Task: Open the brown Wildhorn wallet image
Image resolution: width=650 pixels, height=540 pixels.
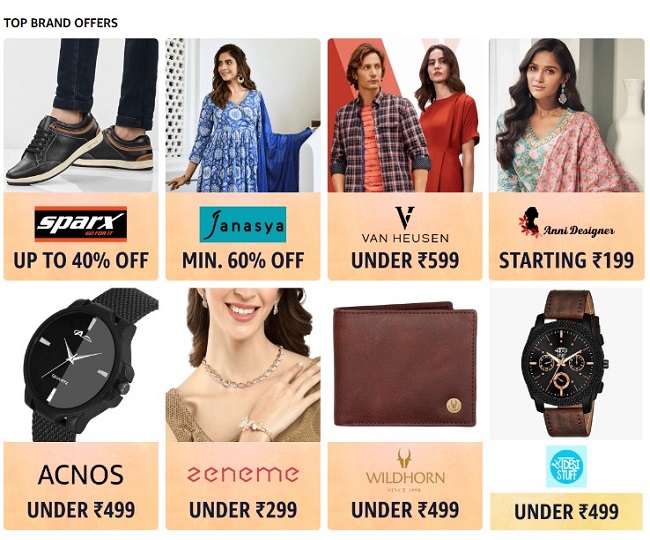Action: point(405,365)
